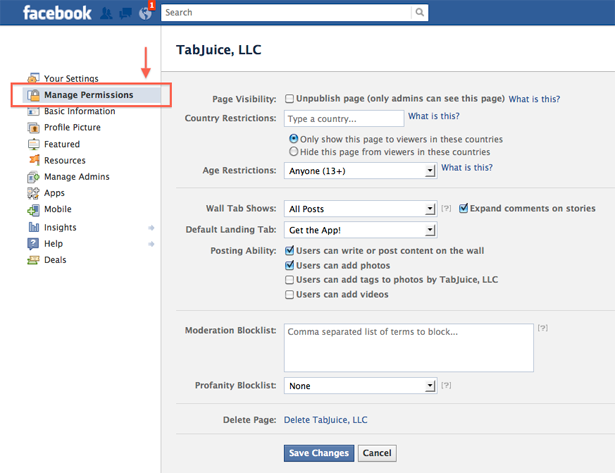Enable Users can add videos checkbox
The width and height of the screenshot is (615, 473).
point(289,295)
